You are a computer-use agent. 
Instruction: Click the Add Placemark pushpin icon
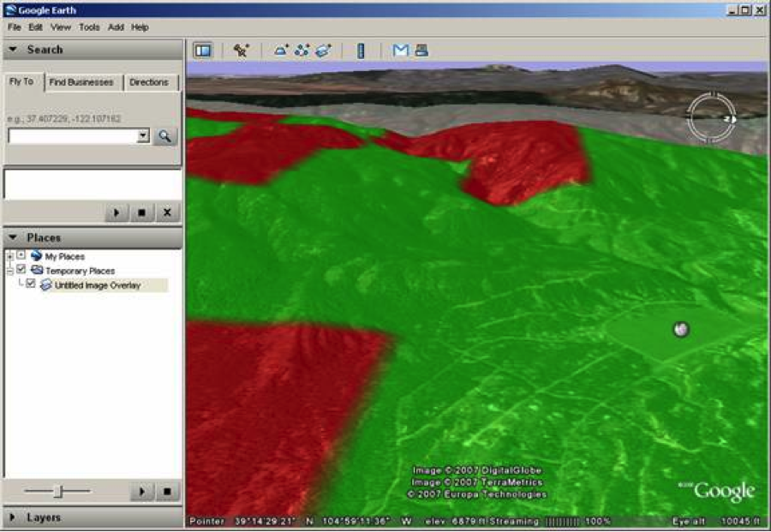point(242,51)
